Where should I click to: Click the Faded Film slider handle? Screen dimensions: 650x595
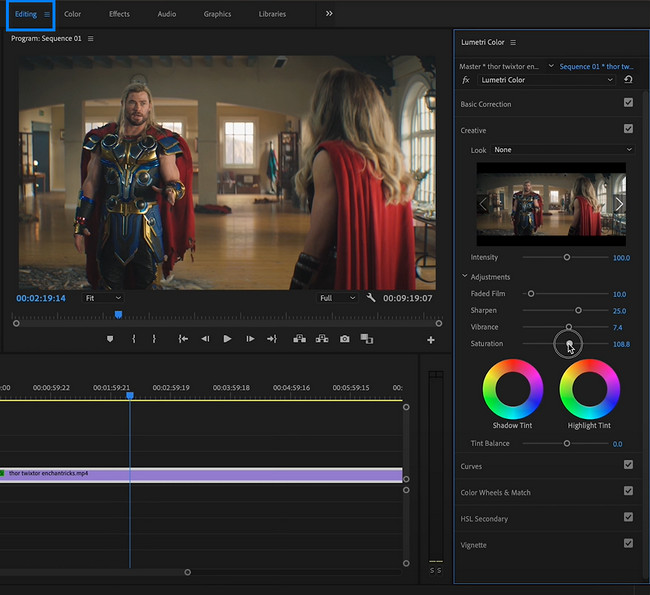point(531,294)
